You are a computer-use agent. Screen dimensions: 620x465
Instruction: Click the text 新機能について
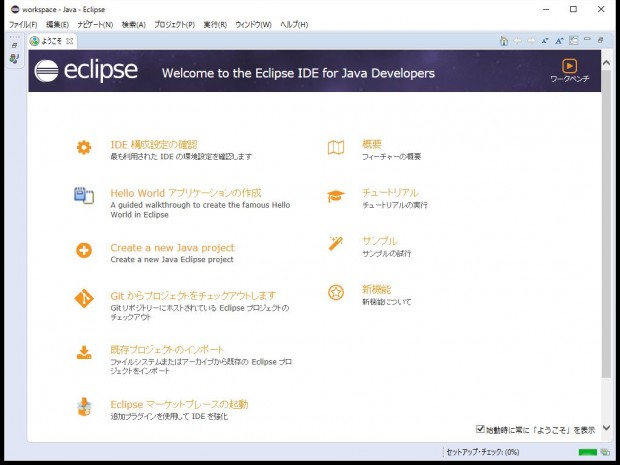coord(387,302)
